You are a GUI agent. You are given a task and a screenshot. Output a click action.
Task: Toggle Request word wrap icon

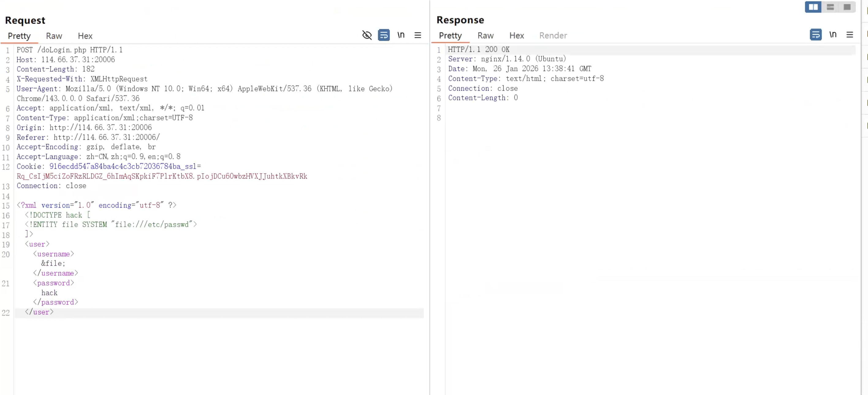(383, 35)
